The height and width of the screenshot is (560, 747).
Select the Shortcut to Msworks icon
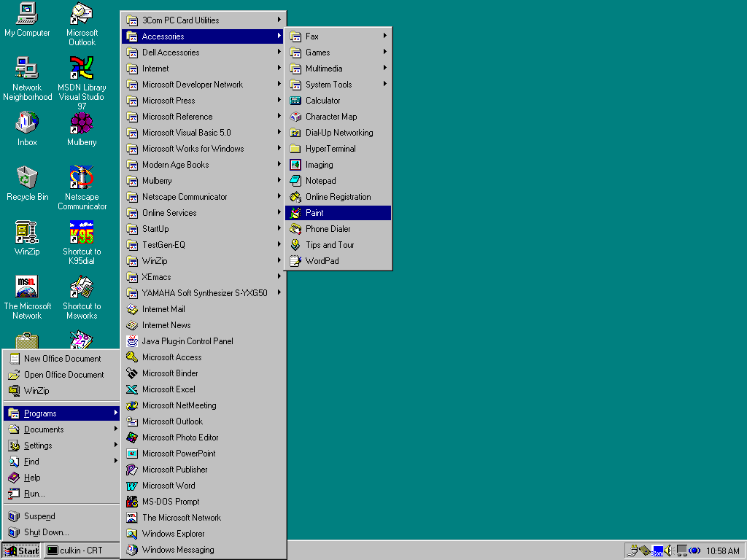82,297
